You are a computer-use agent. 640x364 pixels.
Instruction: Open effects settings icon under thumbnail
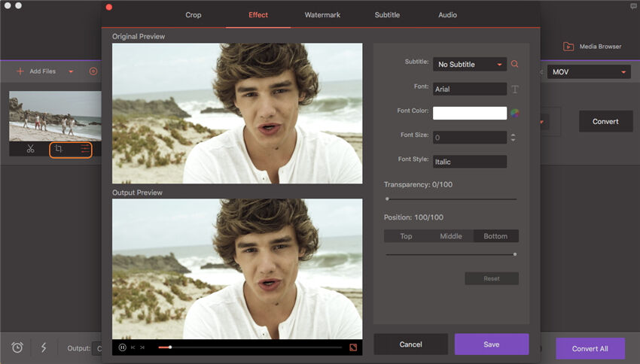point(85,149)
